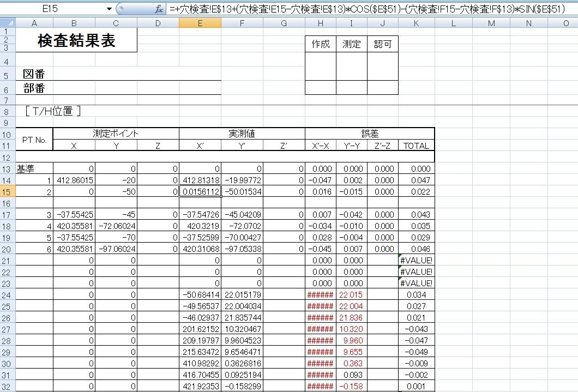Screen dimensions: 578x392
Task: Select column K header
Action: pos(416,23)
